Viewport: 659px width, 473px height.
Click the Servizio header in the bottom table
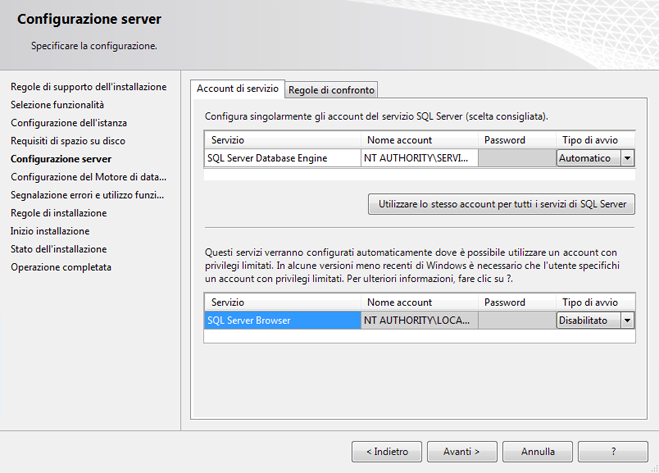tap(282, 302)
